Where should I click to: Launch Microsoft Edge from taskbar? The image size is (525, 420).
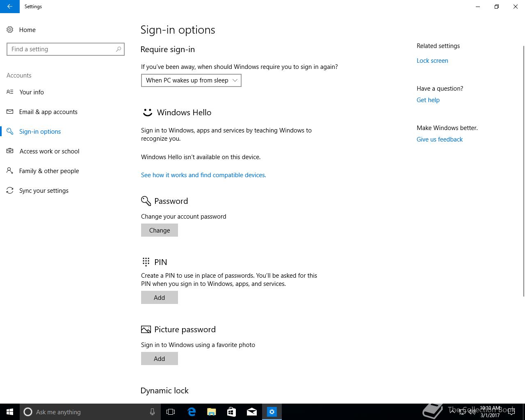click(x=192, y=412)
